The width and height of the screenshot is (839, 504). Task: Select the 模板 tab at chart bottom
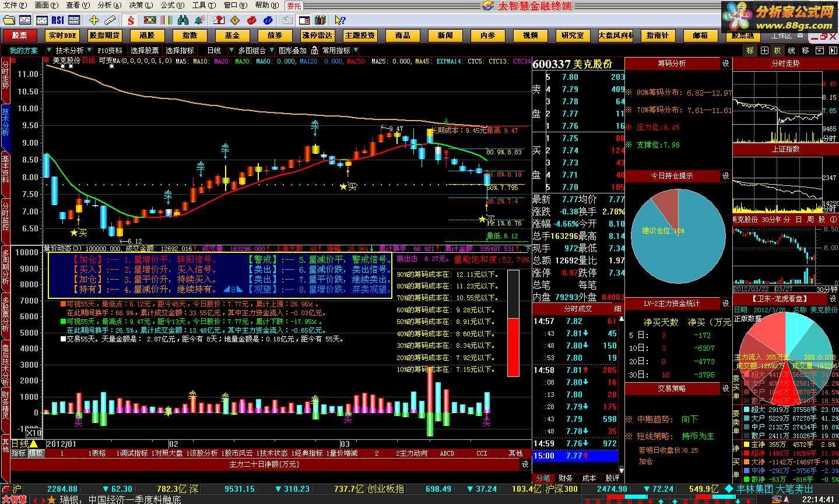click(36, 453)
